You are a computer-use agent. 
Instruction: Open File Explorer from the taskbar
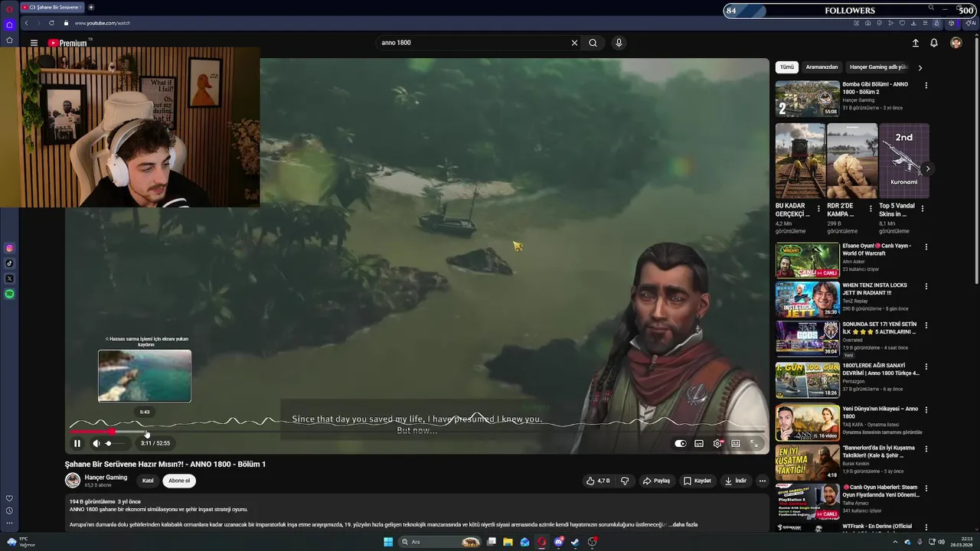coord(508,542)
